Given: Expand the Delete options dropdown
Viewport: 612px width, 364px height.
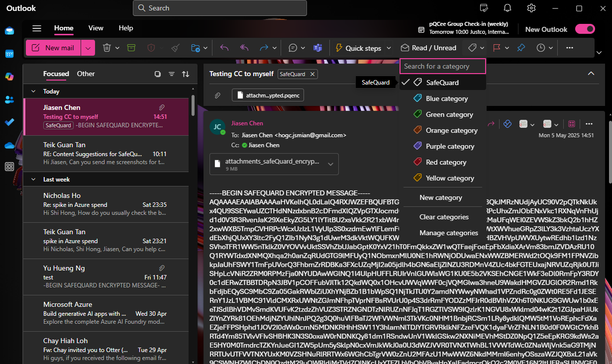Looking at the screenshot, I should pos(117,48).
